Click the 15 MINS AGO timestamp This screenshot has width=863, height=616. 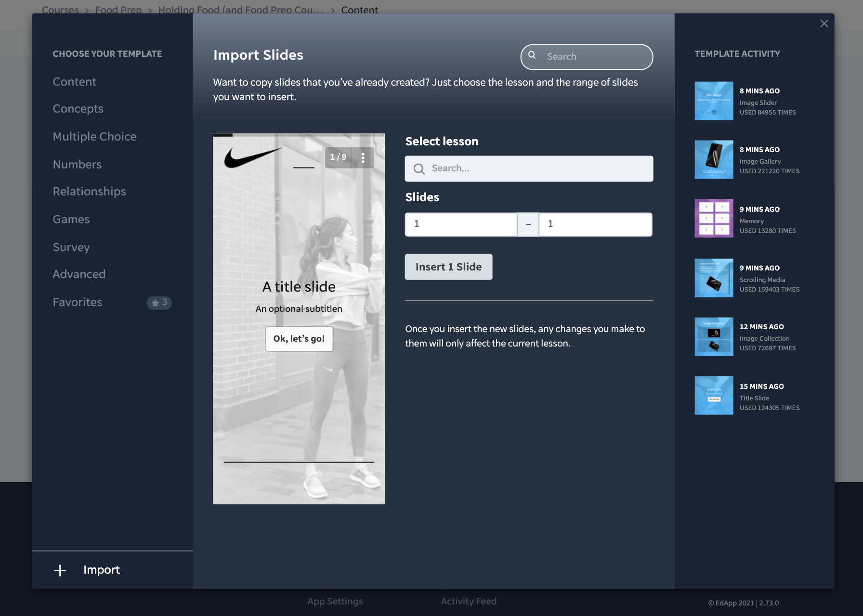[761, 386]
